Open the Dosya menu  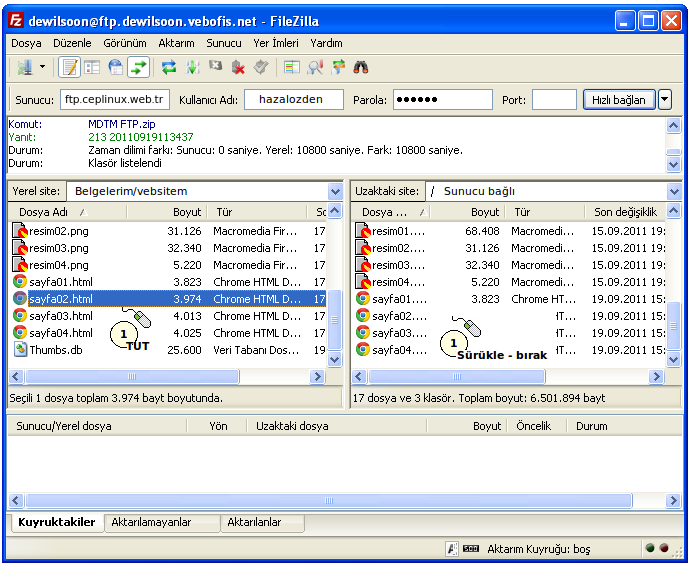[26, 43]
